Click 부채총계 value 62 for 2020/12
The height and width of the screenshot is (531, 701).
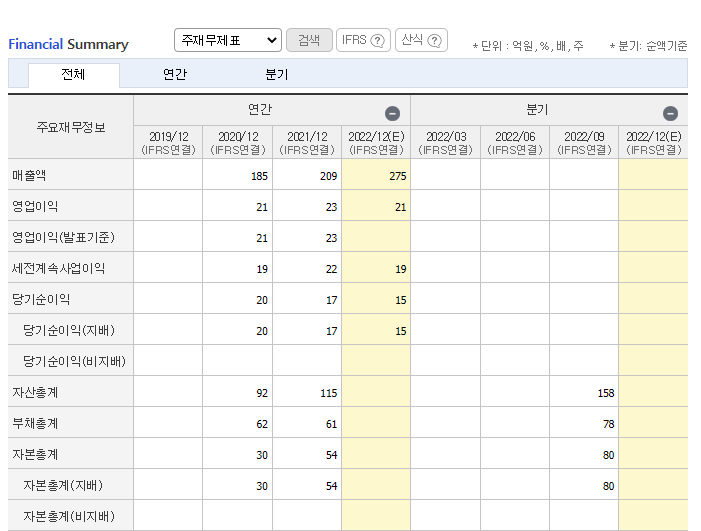coord(262,424)
